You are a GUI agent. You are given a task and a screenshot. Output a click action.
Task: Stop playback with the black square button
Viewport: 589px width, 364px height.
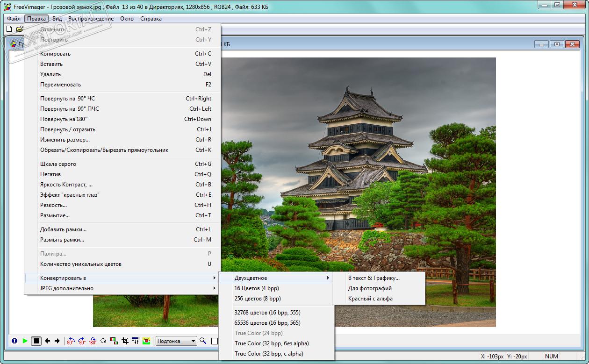[36, 341]
